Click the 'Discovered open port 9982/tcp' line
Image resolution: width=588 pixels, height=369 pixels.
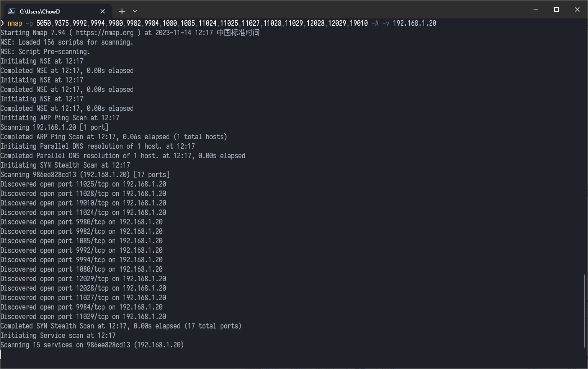point(81,231)
